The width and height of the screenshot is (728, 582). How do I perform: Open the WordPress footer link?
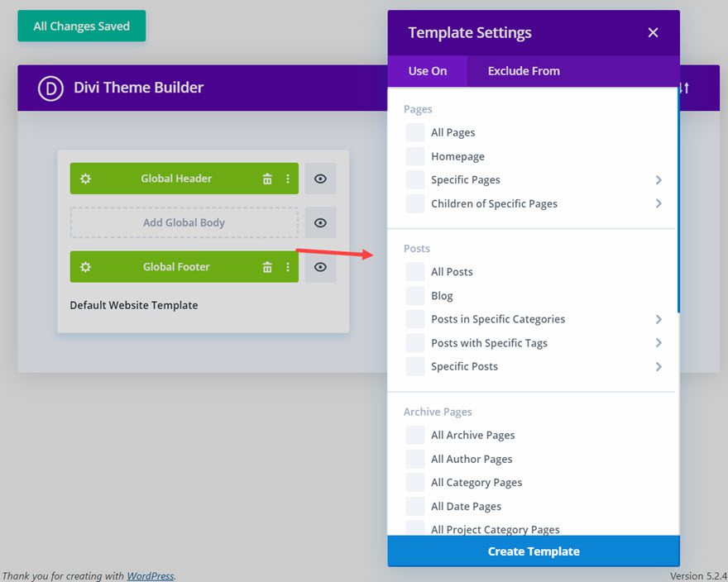150,575
